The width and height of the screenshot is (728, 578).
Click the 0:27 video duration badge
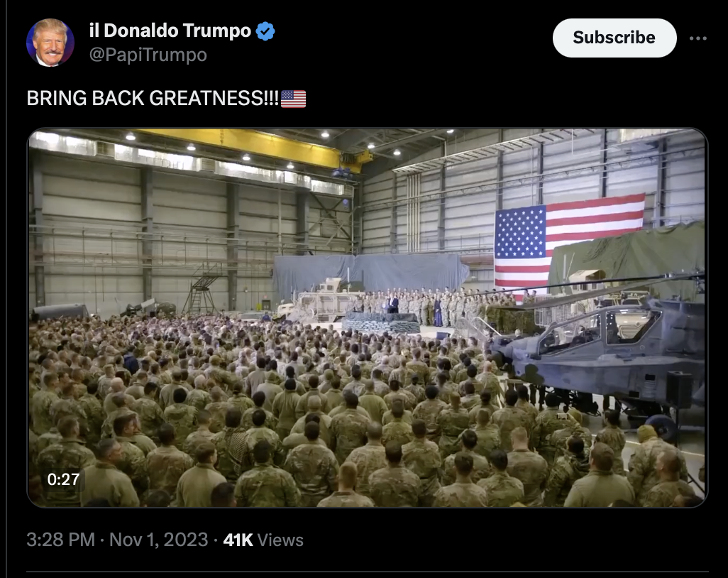coord(63,479)
